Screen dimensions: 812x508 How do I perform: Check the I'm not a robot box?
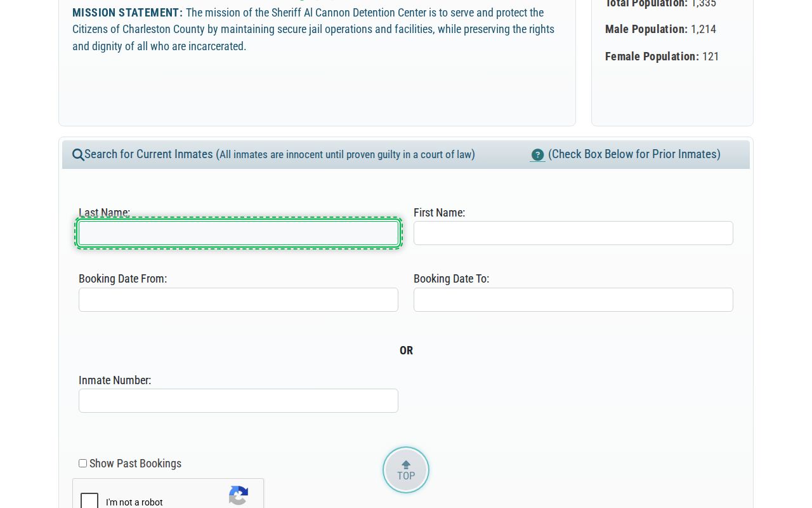pos(89,501)
